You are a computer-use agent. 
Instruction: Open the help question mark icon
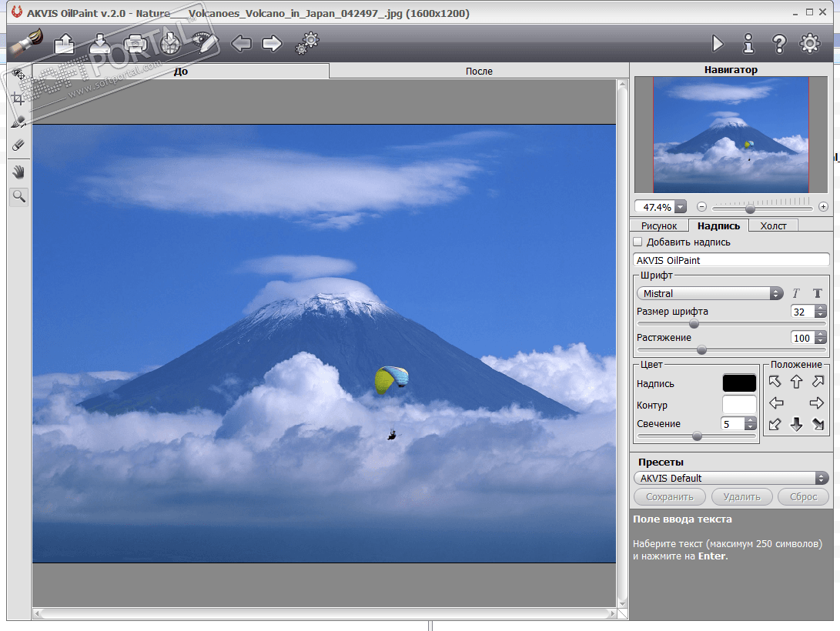pos(779,44)
